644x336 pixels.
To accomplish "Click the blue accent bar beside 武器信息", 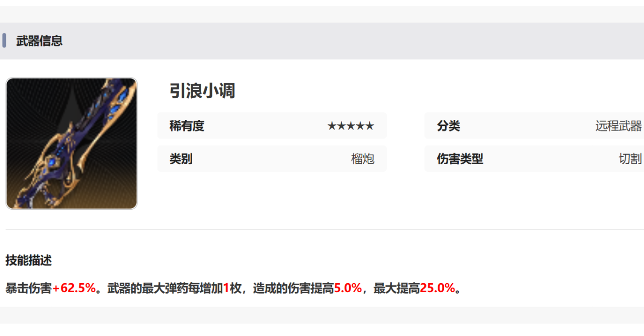I will (4, 41).
